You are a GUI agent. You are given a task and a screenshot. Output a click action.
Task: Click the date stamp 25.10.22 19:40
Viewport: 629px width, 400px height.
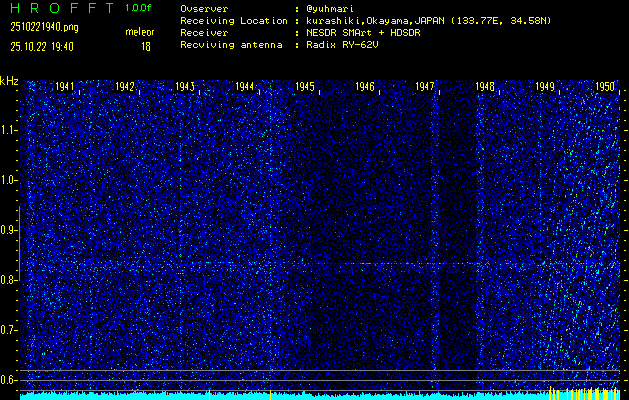(x=40, y=46)
